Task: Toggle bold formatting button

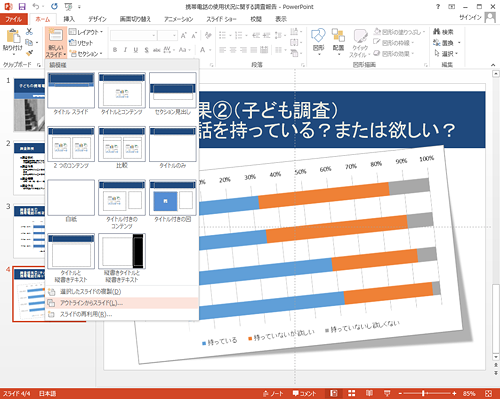Action: pos(115,50)
